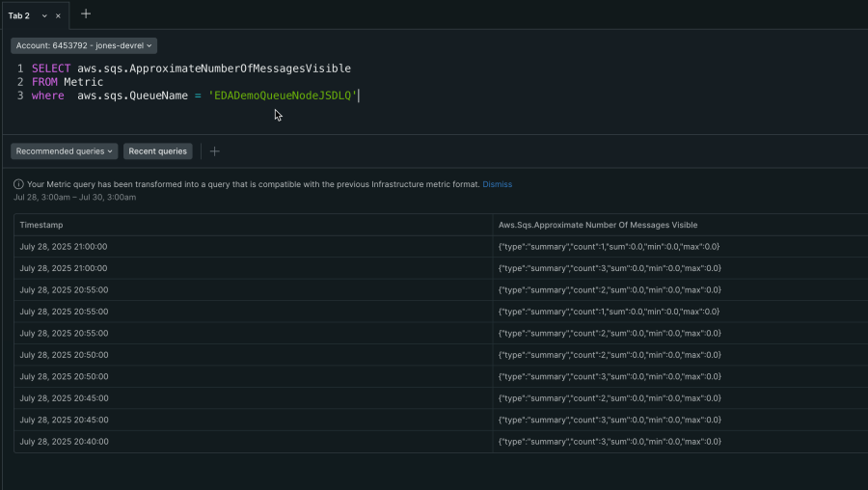The width and height of the screenshot is (868, 490).
Task: Open the Account 6453792 jones-devrel dropdown
Action: point(84,45)
